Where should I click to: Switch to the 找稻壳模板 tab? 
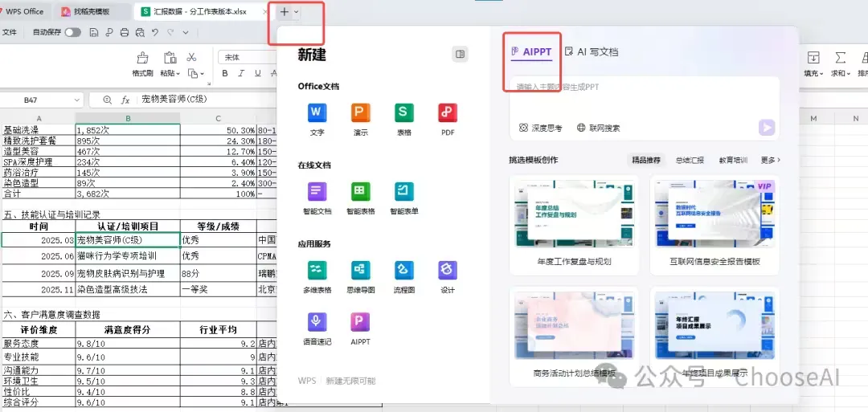(92, 11)
